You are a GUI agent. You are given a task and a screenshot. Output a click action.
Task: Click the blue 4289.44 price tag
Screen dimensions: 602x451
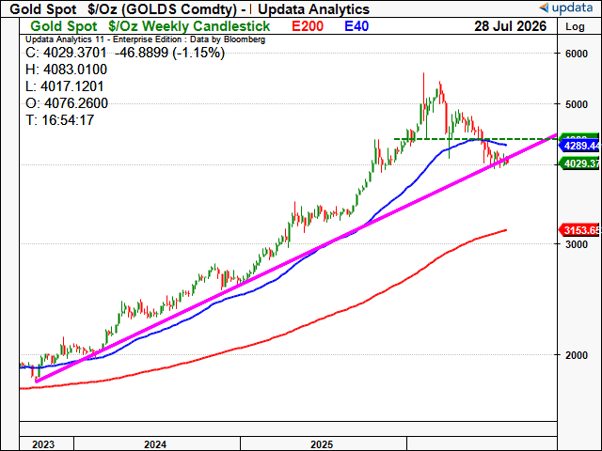580,146
